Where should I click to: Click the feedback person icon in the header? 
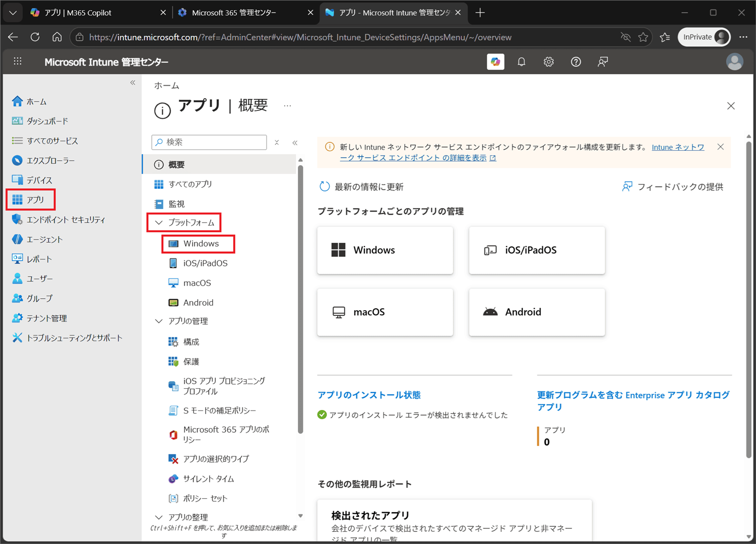(603, 61)
